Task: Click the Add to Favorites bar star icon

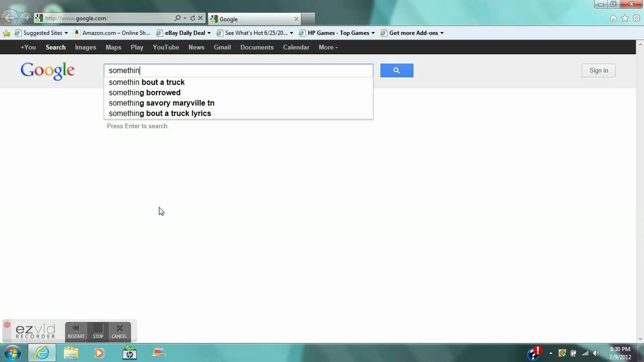Action: click(7, 33)
